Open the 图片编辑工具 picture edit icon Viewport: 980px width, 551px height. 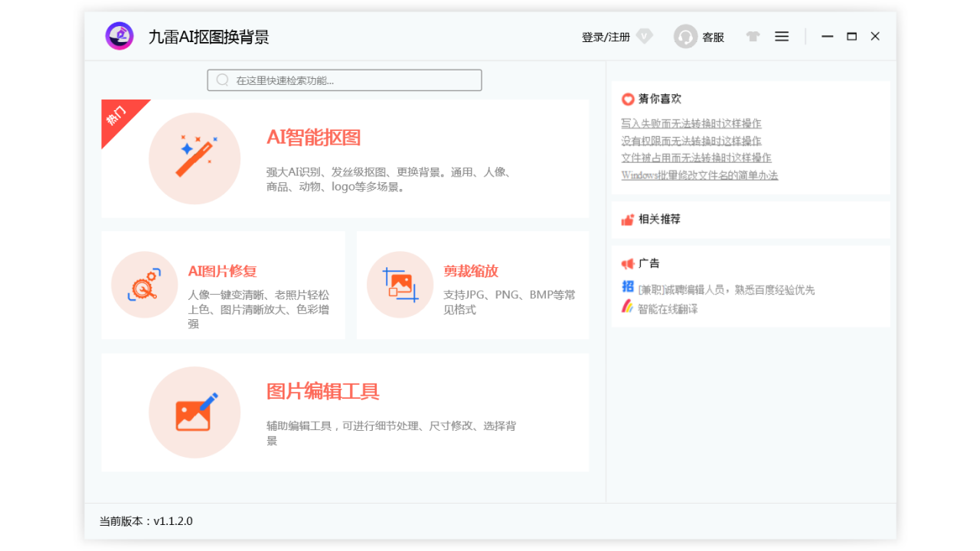(194, 412)
